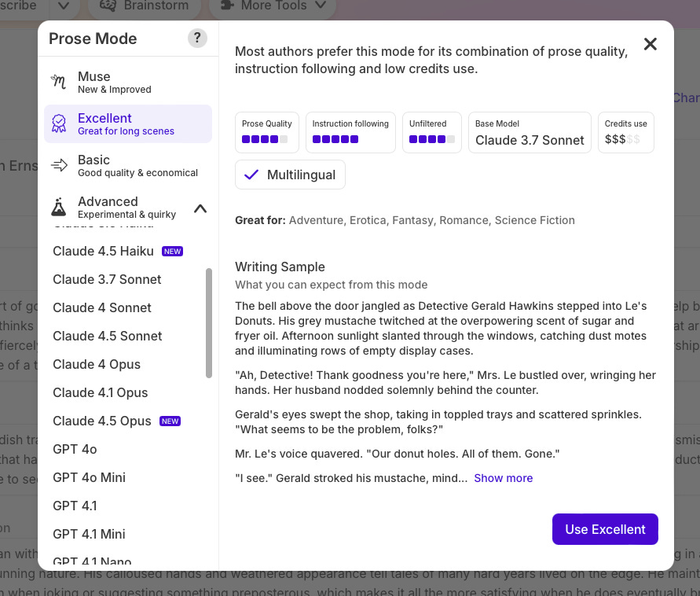
Task: Open More Tools dropdown in background toolbar
Action: coord(273,6)
